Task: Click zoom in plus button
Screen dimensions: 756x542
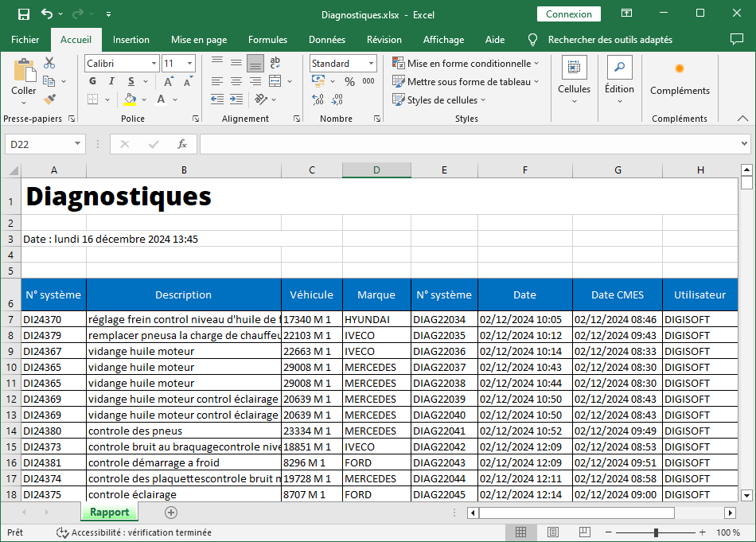Action: [703, 532]
